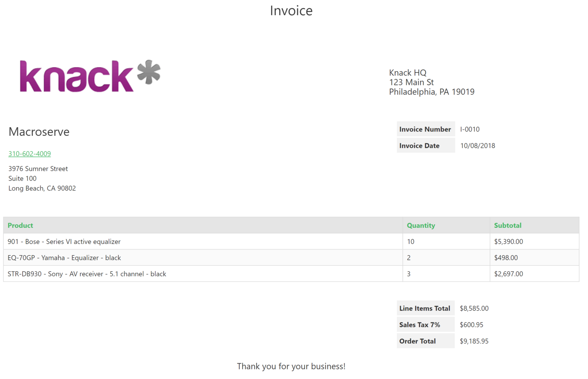Viewport: 588px width, 379px height.
Task: Click the Thank you for your business message
Action: [291, 366]
